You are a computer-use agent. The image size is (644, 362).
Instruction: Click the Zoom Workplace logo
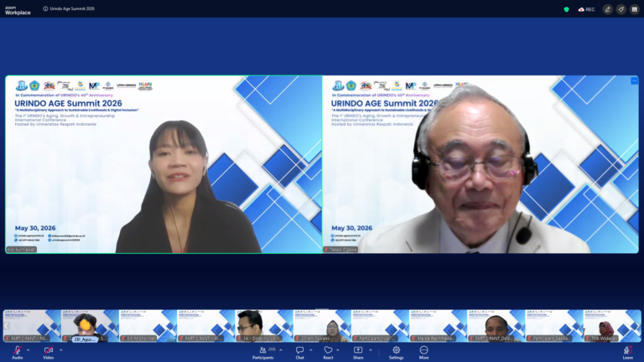(18, 10)
